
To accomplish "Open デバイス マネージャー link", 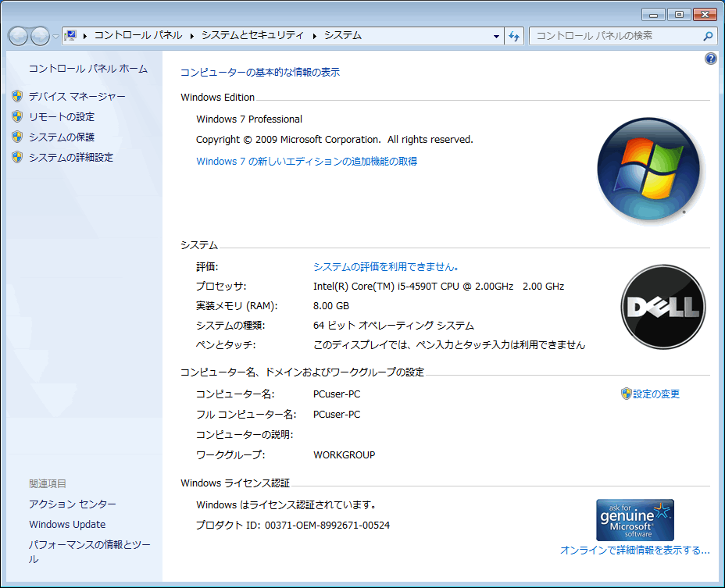I will (77, 97).
